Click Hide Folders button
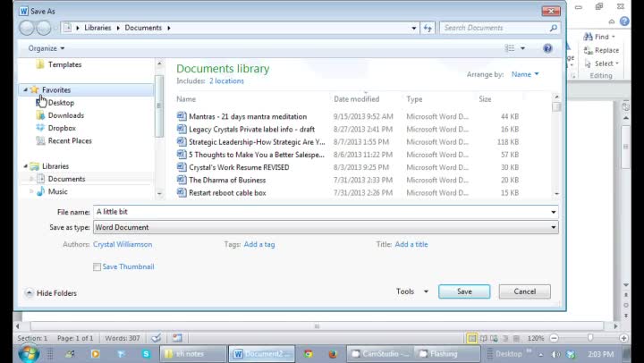Viewport: 644px width, 363px height. click(51, 293)
